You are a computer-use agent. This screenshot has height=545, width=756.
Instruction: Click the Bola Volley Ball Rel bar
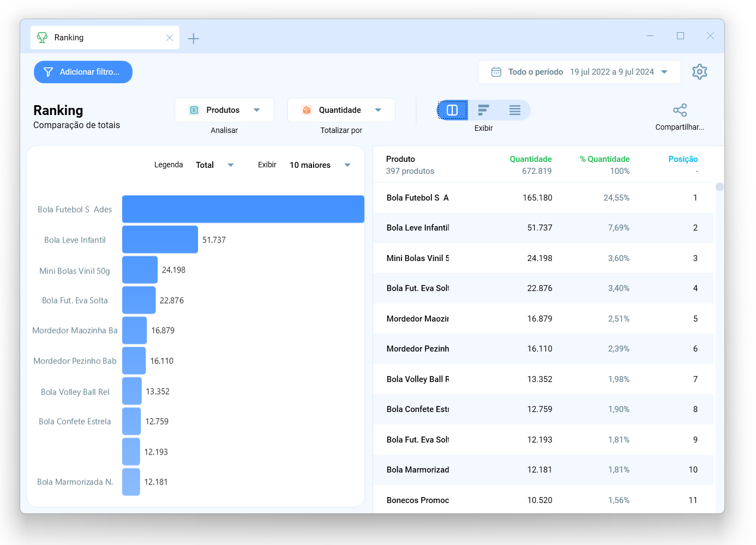131,391
